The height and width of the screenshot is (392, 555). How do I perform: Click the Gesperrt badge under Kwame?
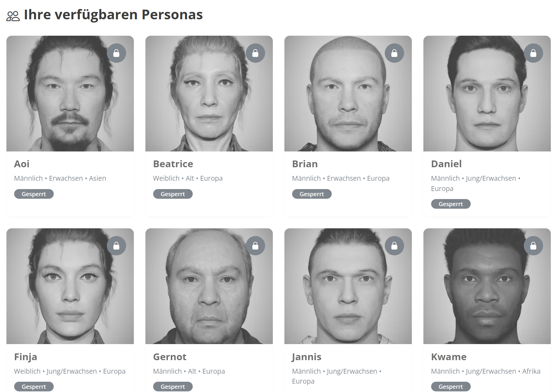(x=451, y=387)
